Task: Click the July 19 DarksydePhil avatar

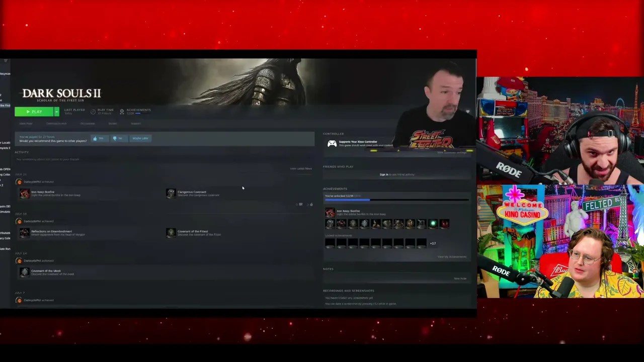Action: click(x=19, y=221)
